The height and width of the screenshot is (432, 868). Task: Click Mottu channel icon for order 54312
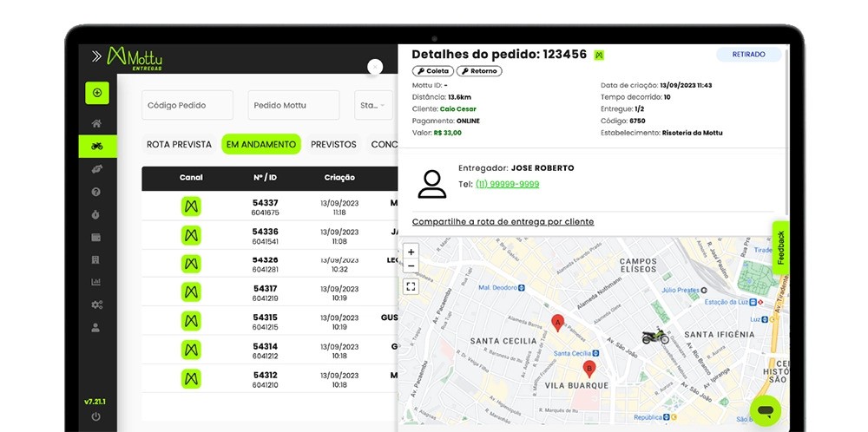[191, 378]
